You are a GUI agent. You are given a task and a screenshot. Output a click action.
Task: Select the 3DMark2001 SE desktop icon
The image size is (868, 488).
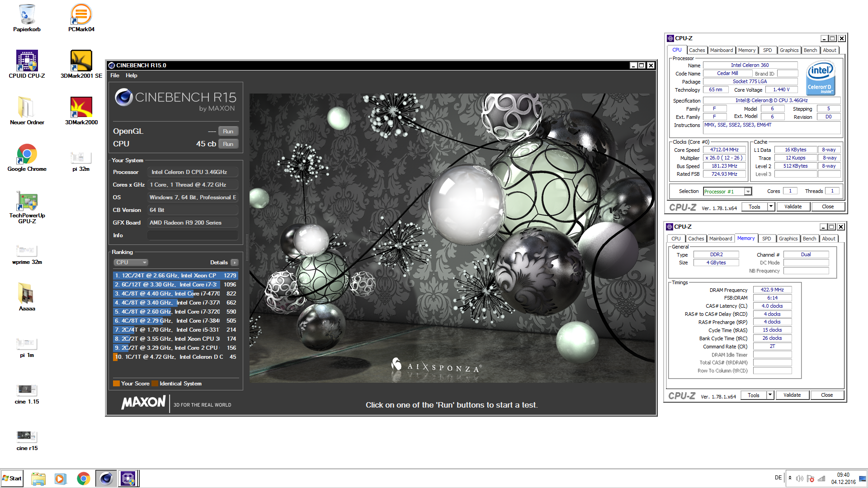81,64
